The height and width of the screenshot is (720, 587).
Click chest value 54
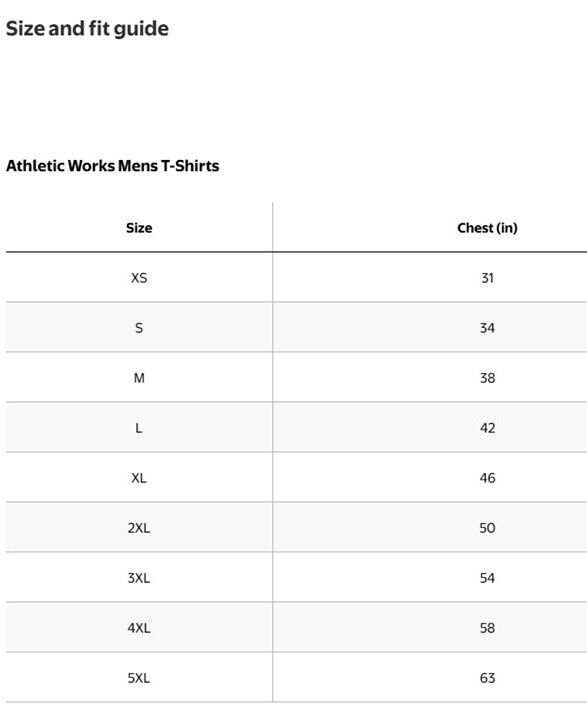click(487, 578)
